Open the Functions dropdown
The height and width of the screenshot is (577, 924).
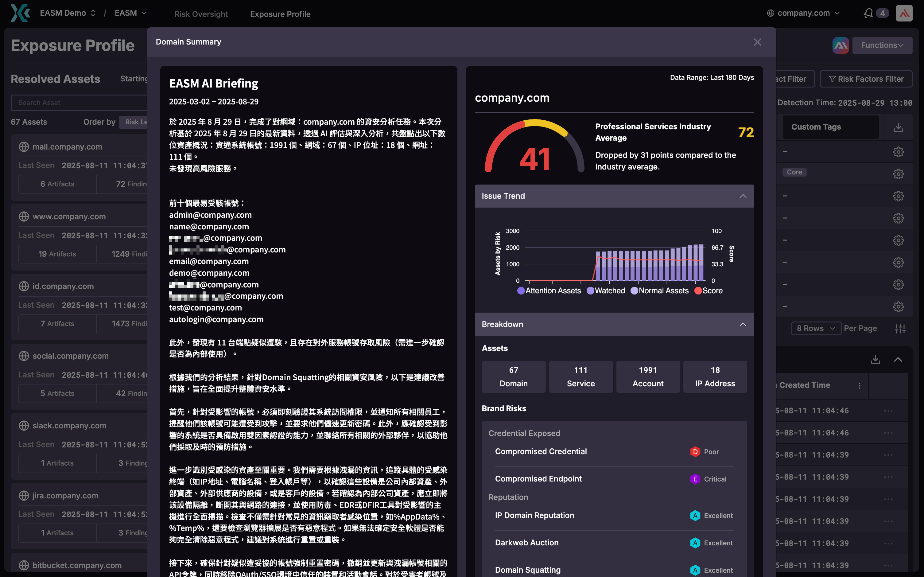point(882,45)
